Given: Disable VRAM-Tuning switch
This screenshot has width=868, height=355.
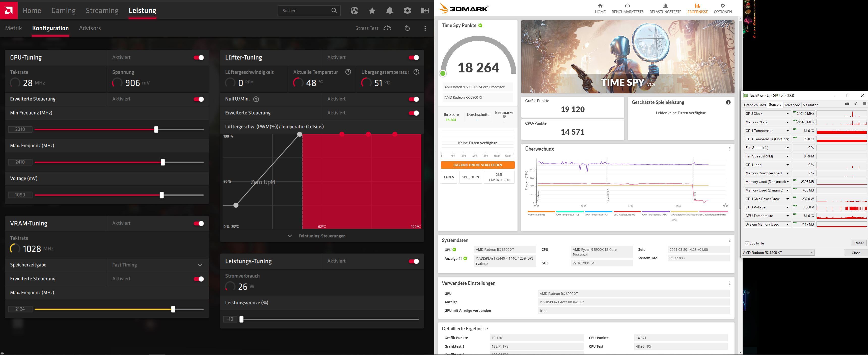Looking at the screenshot, I should [x=199, y=223].
